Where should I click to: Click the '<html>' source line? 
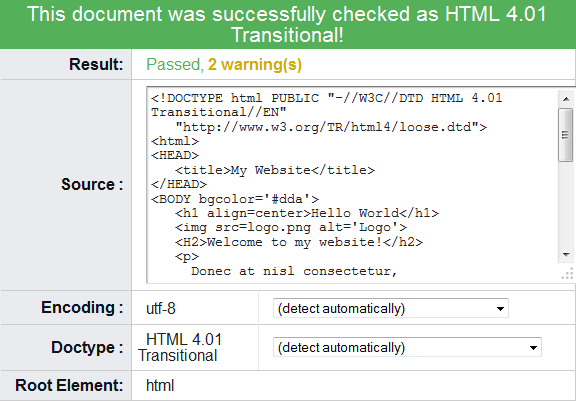tap(175, 141)
